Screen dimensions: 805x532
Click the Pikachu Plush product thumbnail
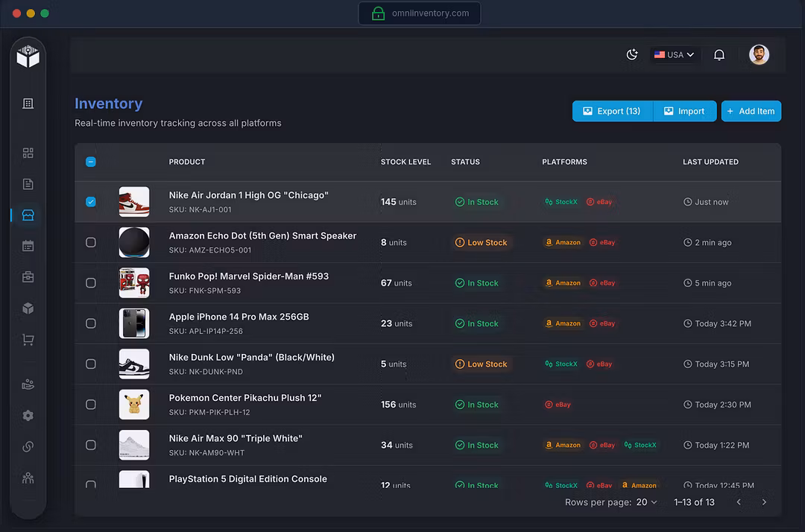click(x=134, y=405)
